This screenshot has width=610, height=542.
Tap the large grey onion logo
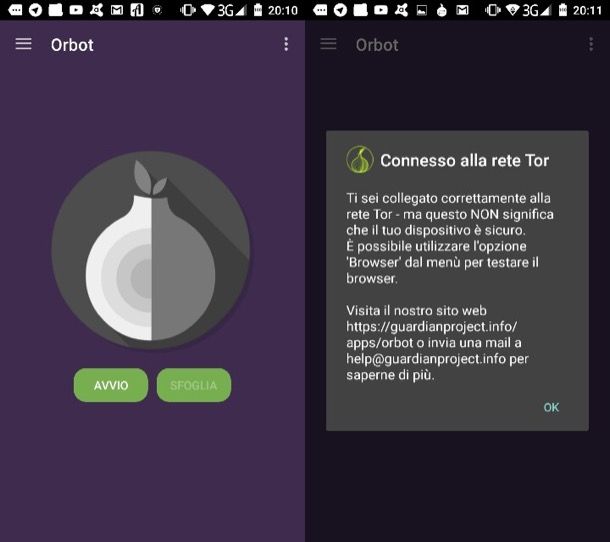151,250
